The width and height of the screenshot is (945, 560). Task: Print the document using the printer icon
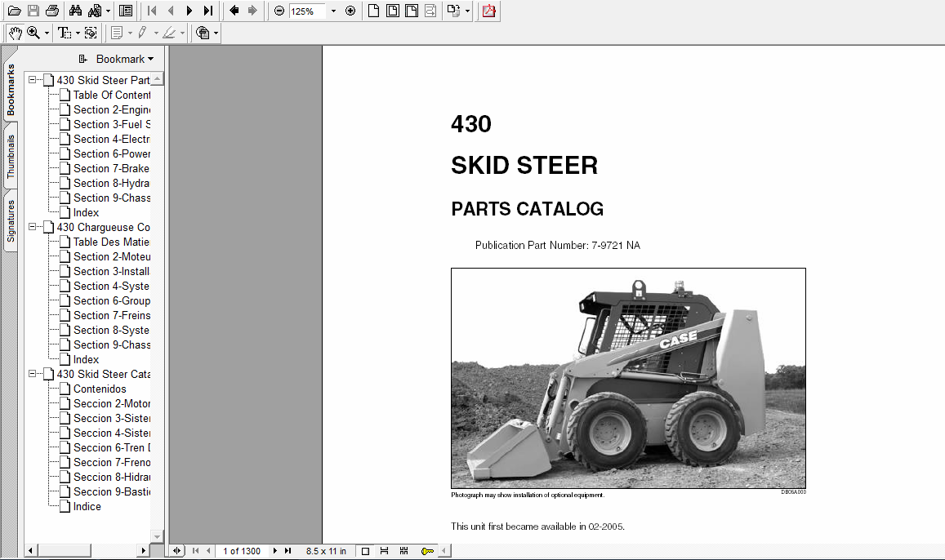point(52,11)
